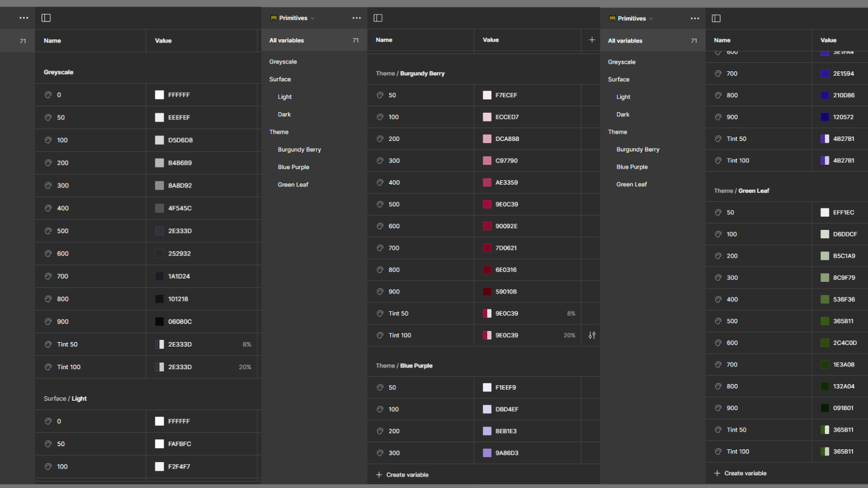Open Greyscale group in middle sidebar
Screen dimensions: 868x488
point(283,62)
